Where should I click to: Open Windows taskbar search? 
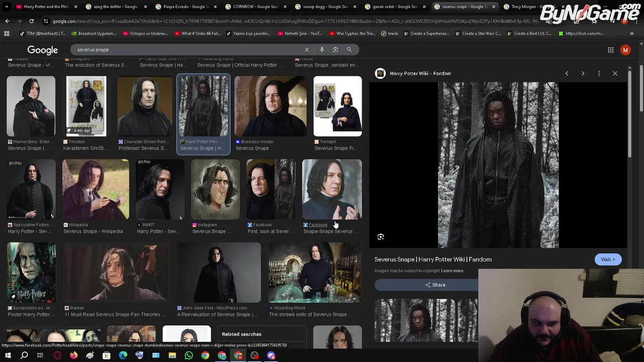[24, 355]
